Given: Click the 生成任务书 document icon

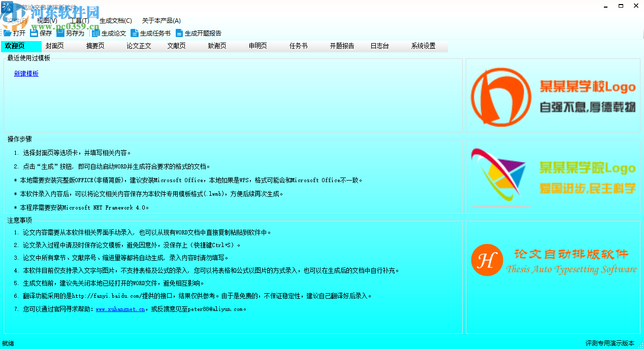Looking at the screenshot, I should tap(135, 33).
